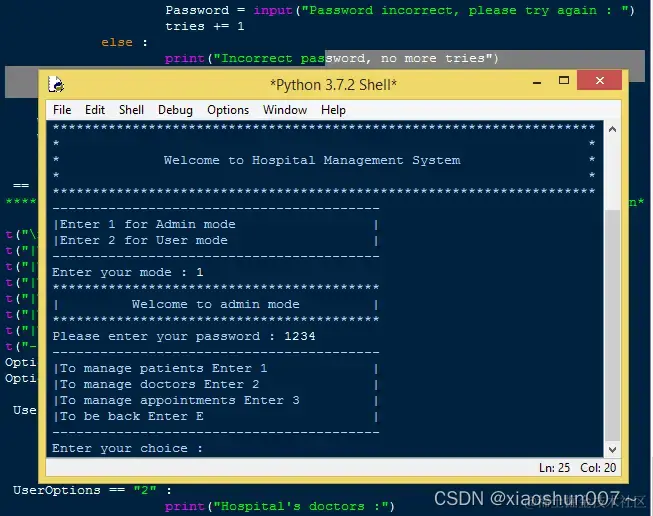
Task: Open the Window menu
Action: coord(285,110)
